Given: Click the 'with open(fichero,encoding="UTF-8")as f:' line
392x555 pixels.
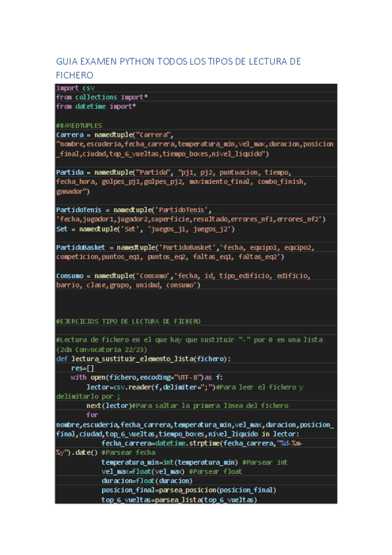Looking at the screenshot, I should pyautogui.click(x=147, y=378).
